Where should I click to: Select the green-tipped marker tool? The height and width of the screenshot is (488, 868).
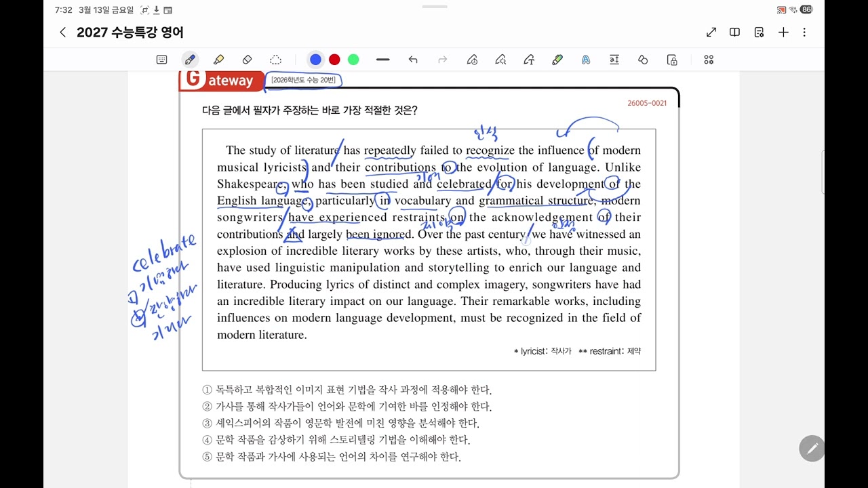pos(557,60)
